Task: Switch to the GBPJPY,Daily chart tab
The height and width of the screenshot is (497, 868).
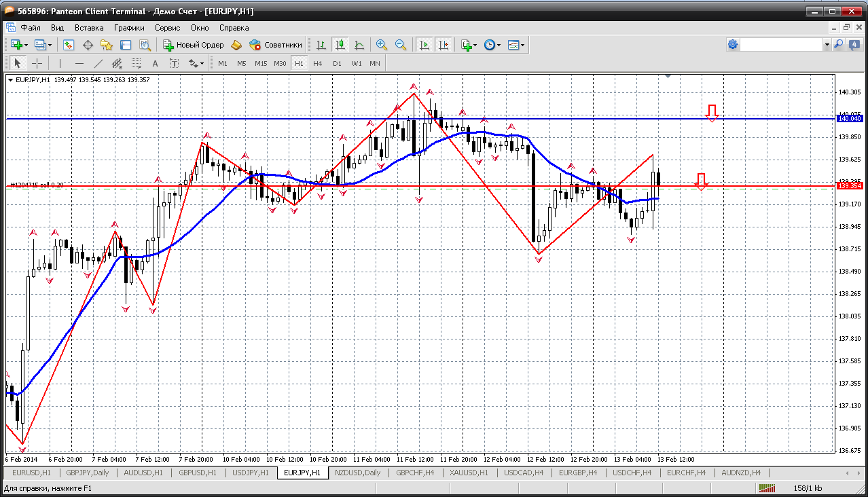Action: (88, 473)
